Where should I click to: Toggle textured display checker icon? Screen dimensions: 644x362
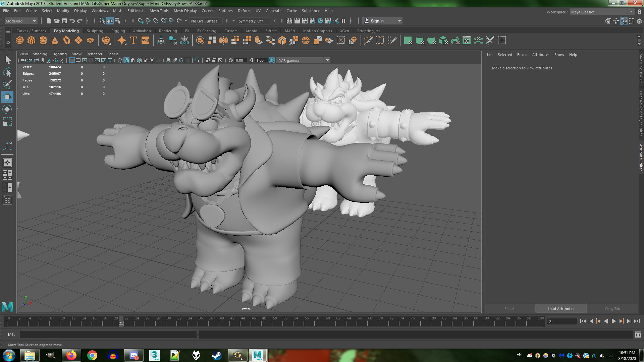point(146,60)
